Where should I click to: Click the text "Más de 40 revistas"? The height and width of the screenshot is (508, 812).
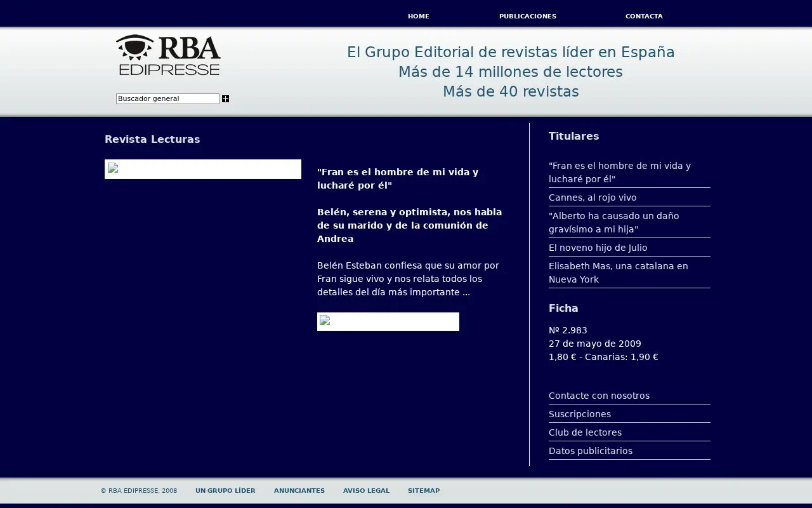click(x=511, y=91)
